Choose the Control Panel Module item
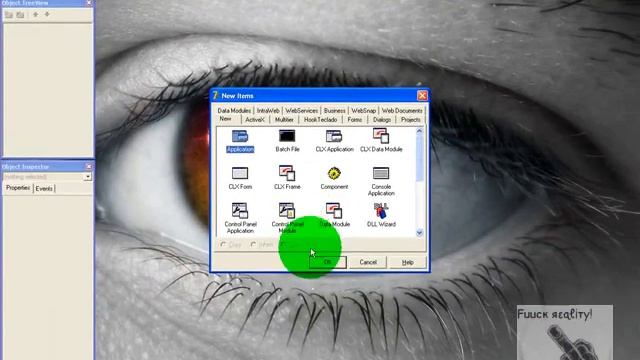 pyautogui.click(x=287, y=218)
